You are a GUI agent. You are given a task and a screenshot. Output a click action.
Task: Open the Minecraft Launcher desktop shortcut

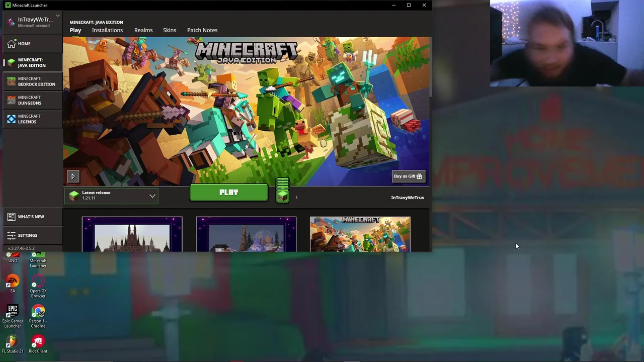38,260
